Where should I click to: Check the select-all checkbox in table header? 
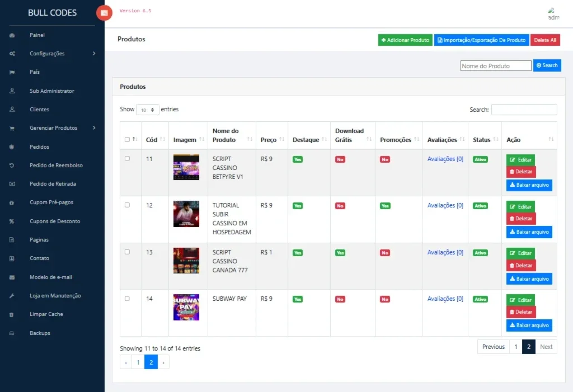(x=127, y=140)
